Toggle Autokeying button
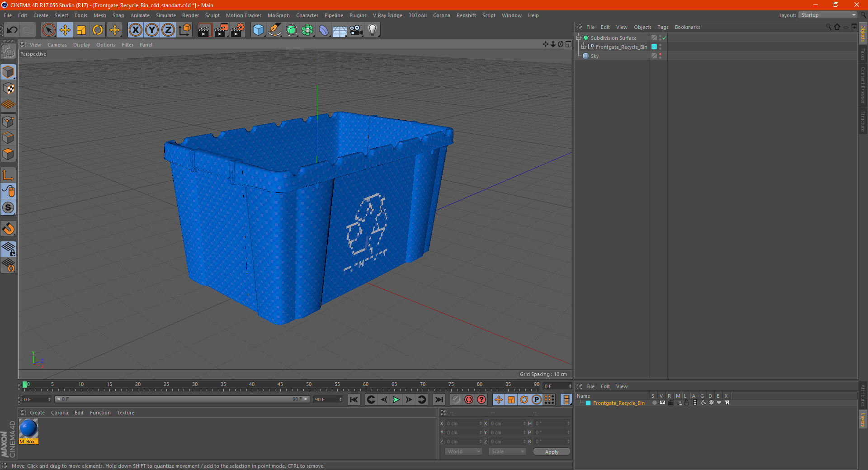868x470 pixels. click(x=469, y=399)
